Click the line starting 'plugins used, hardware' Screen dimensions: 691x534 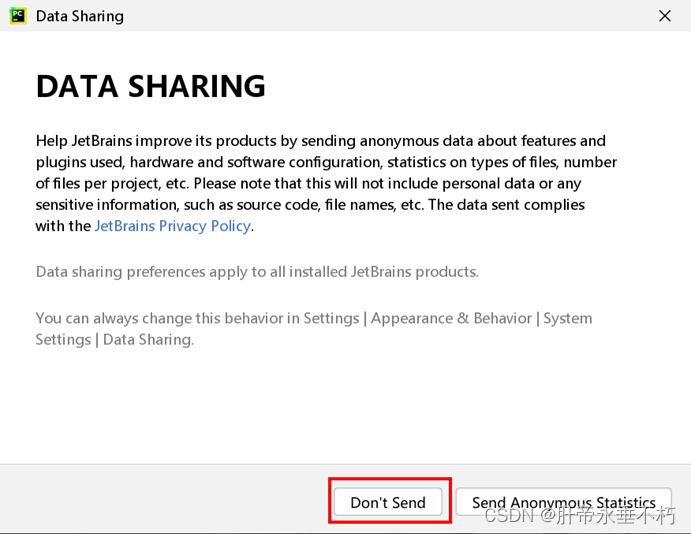pyautogui.click(x=326, y=162)
